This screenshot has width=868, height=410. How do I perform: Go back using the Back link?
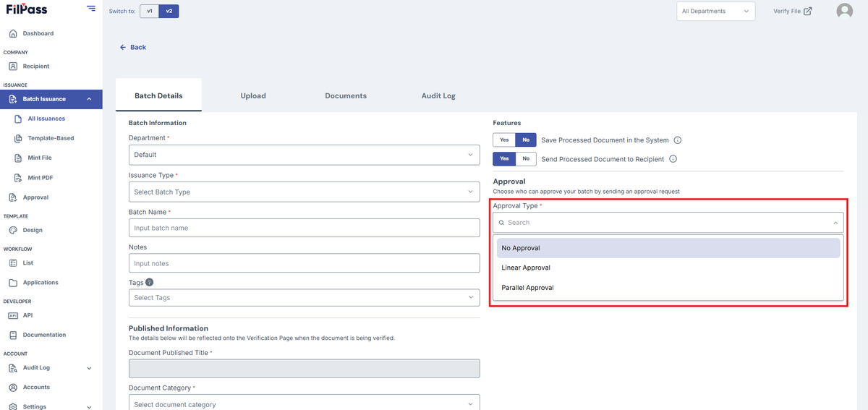133,47
